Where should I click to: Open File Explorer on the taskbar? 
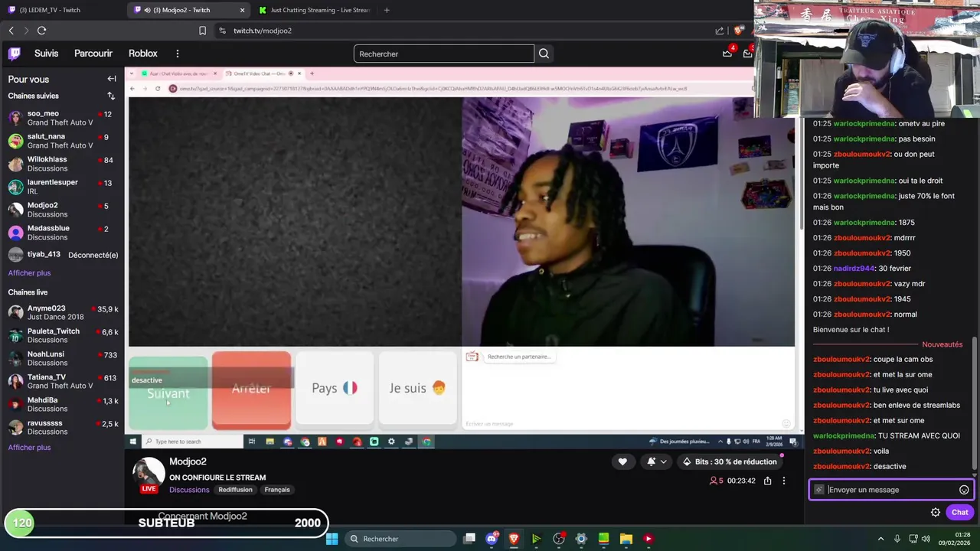click(626, 539)
